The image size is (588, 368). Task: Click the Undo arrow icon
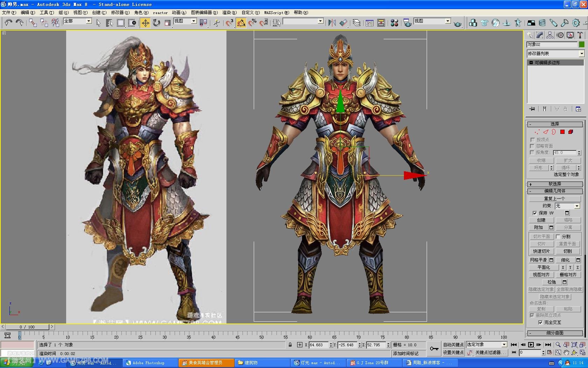click(x=8, y=23)
